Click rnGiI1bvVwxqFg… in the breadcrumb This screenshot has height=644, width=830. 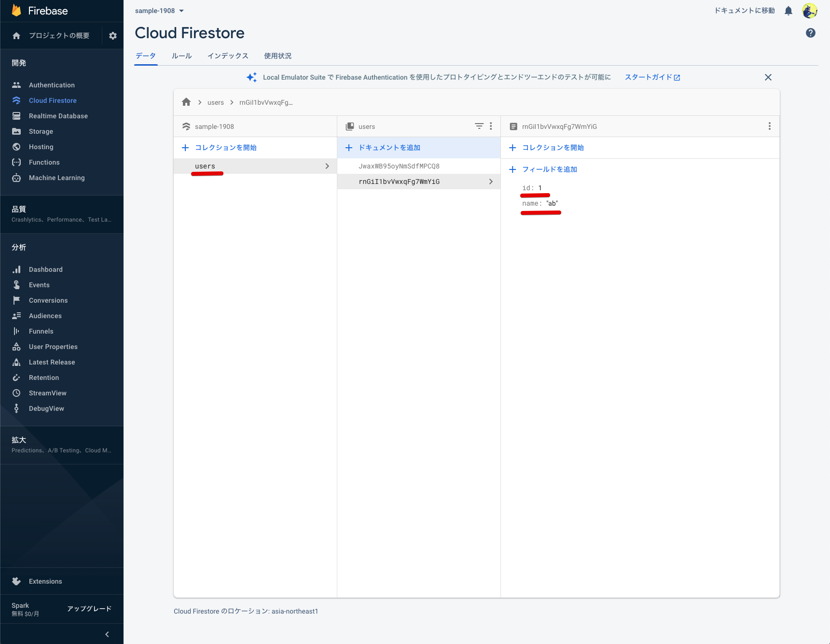click(266, 102)
